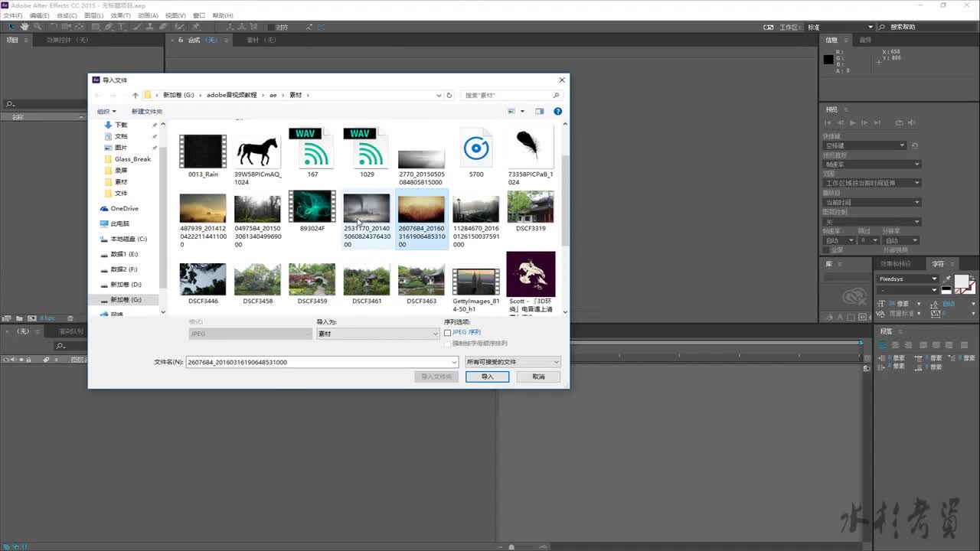Switch to the 字符 Character tab

(938, 264)
